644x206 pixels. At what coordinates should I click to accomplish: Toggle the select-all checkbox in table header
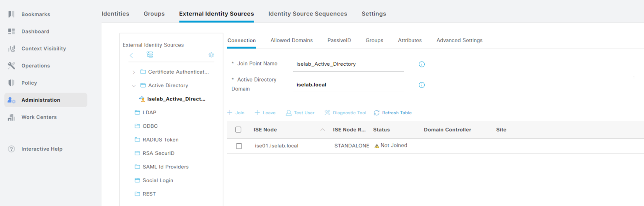pyautogui.click(x=238, y=130)
